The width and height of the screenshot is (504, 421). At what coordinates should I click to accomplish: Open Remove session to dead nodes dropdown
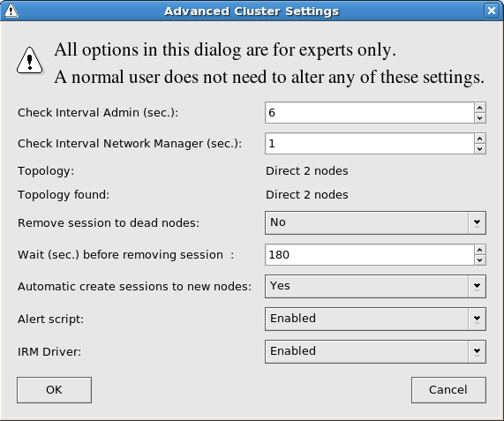click(x=375, y=222)
